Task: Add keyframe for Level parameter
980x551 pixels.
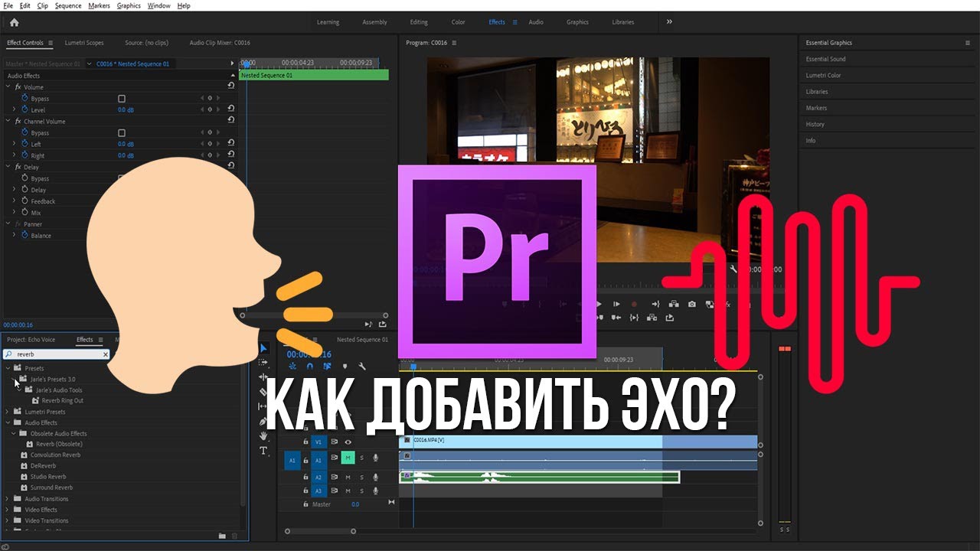Action: tap(210, 109)
